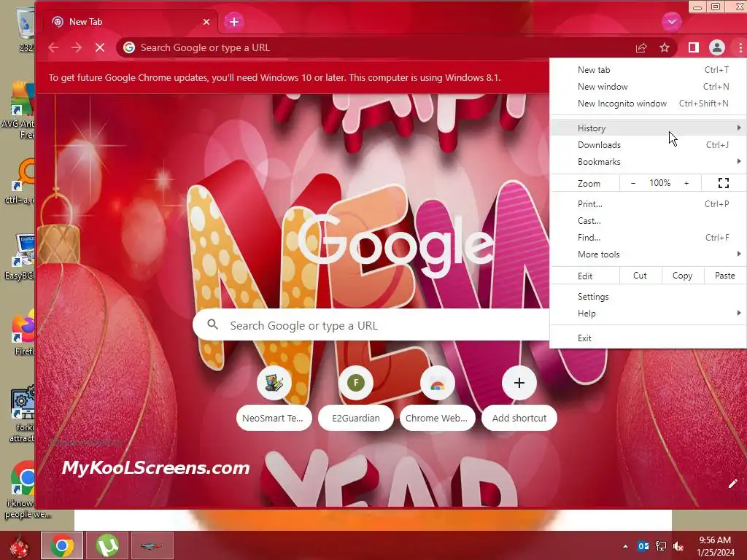This screenshot has height=560, width=747.
Task: Increase zoom with plus button
Action: coord(686,183)
